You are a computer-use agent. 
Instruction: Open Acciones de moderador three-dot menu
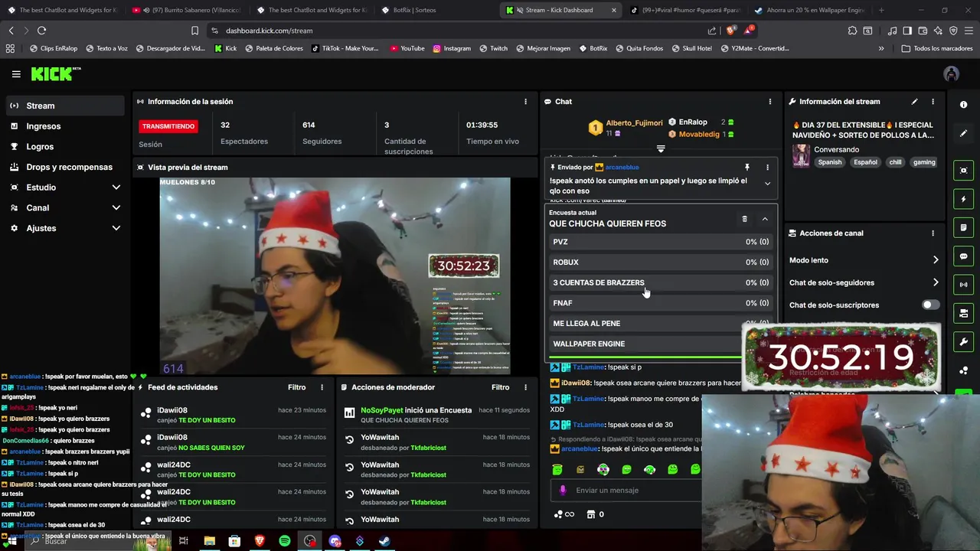pos(525,387)
